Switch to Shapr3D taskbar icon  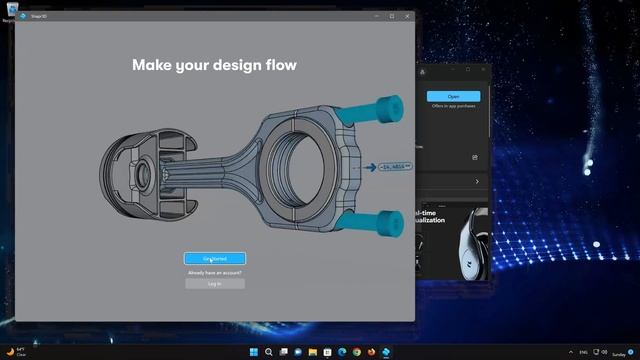tap(386, 352)
